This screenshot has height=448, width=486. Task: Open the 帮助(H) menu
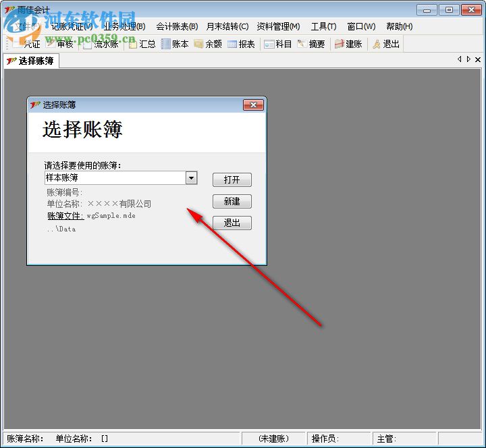[x=399, y=26]
